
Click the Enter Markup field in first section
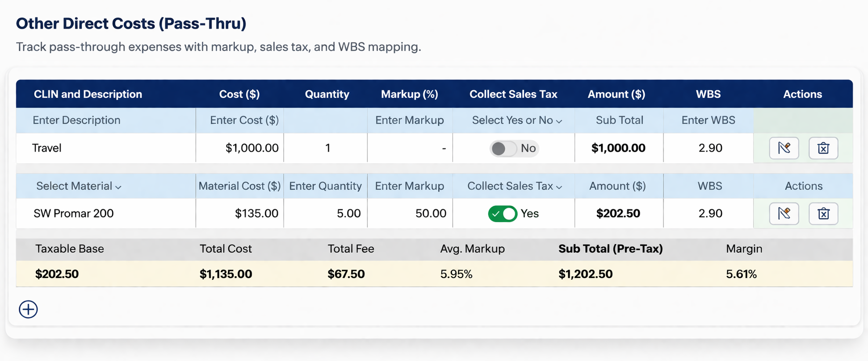pyautogui.click(x=410, y=120)
